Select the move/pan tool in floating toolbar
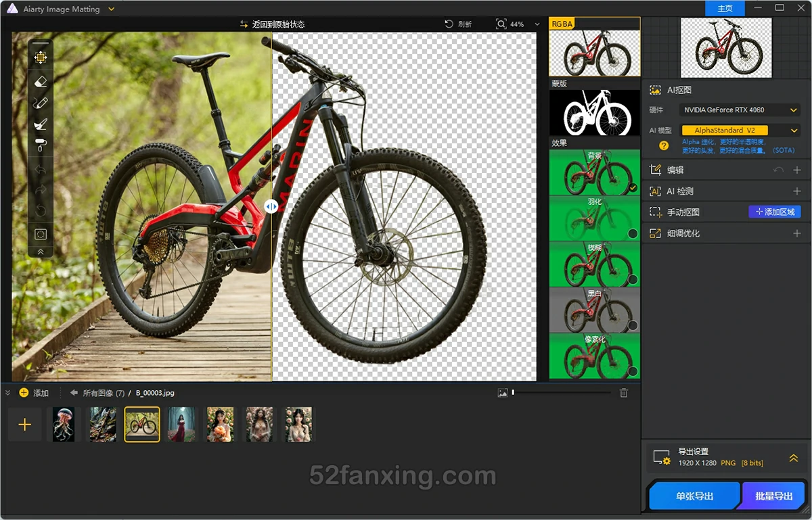The image size is (812, 520). point(41,57)
